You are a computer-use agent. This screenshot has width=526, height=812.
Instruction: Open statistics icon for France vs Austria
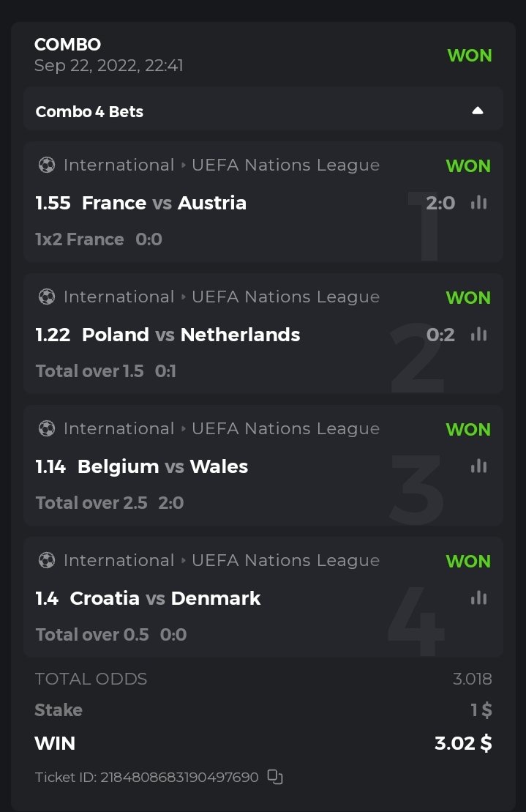pos(478,203)
